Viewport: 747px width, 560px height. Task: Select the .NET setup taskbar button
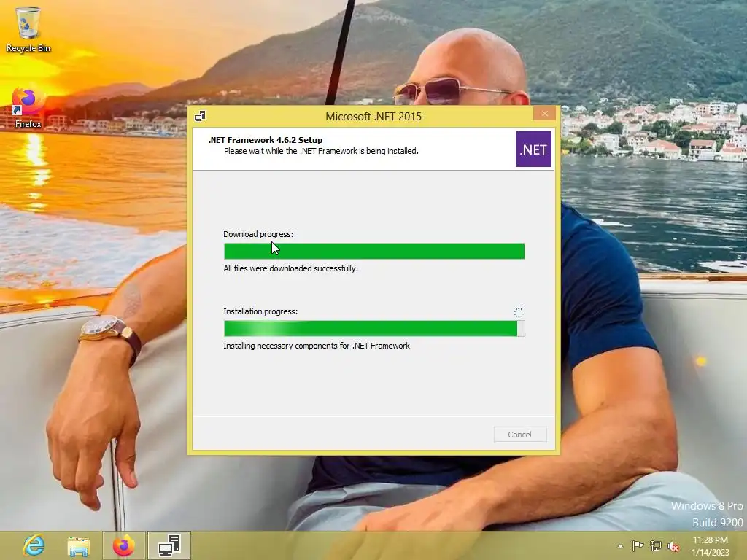[x=169, y=545]
